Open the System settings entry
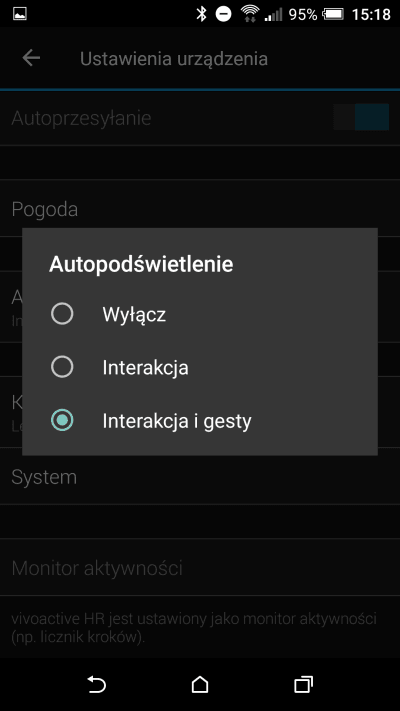 (200, 477)
